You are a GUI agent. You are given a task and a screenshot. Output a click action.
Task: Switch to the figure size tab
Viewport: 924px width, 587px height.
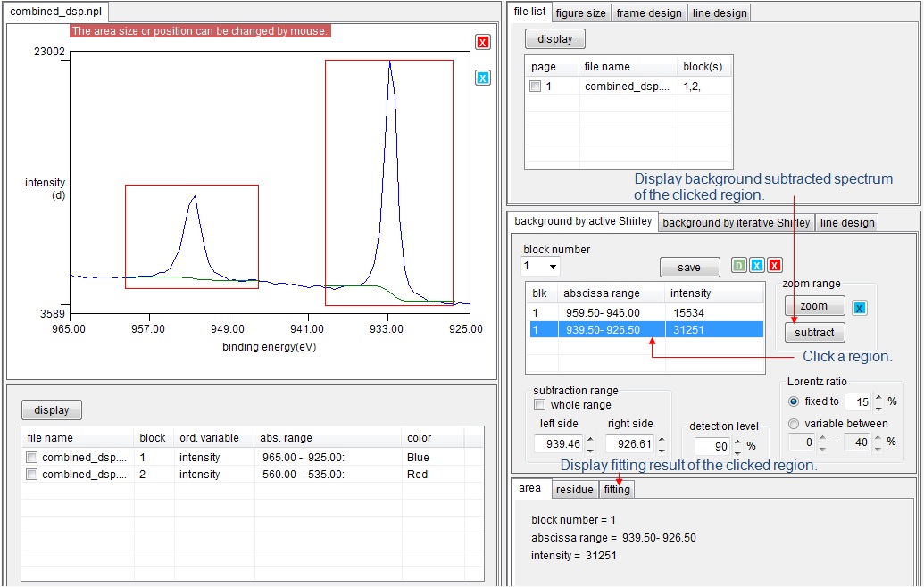(x=580, y=13)
